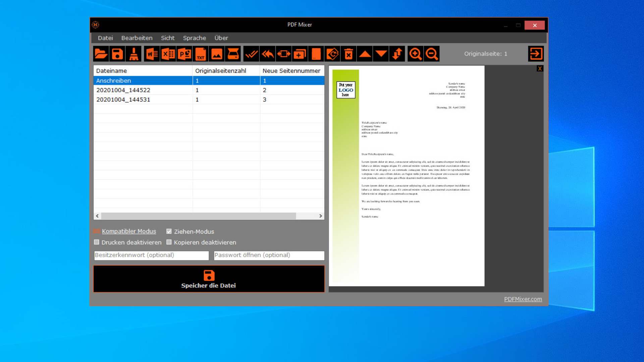The width and height of the screenshot is (644, 362).
Task: Open the PDFMixer.com link
Action: pyautogui.click(x=523, y=299)
